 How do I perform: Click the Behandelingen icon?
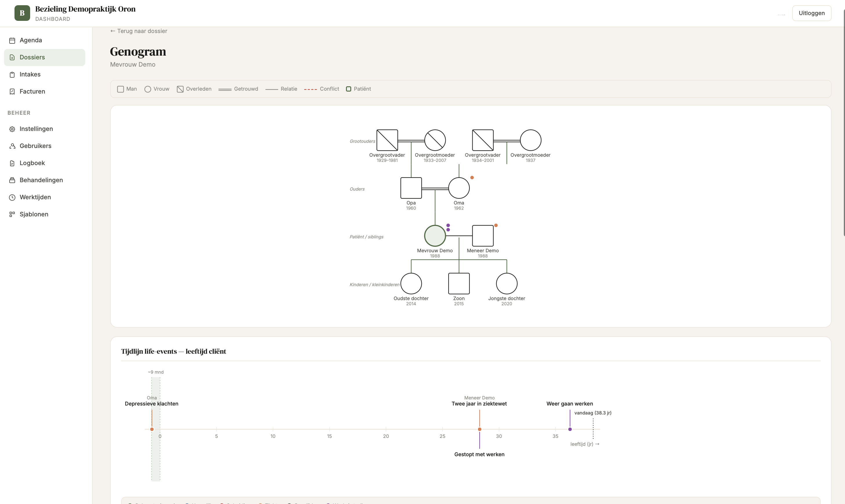point(12,180)
